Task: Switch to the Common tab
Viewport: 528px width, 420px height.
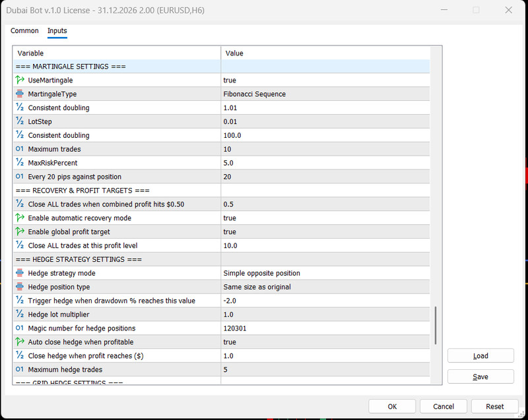Action: (24, 30)
